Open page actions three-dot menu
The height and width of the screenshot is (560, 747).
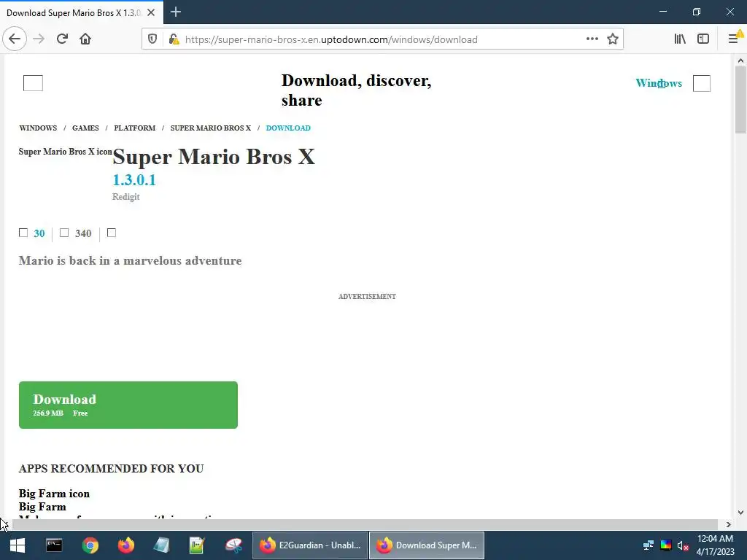tap(592, 39)
